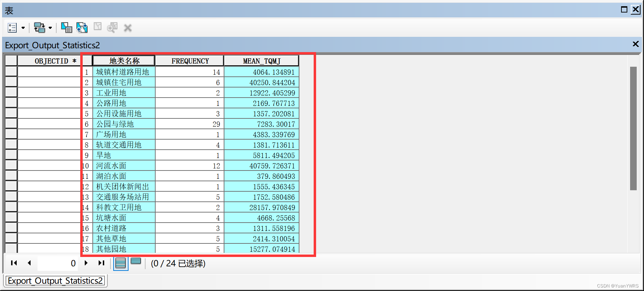Click the frequency value 14

click(216, 72)
